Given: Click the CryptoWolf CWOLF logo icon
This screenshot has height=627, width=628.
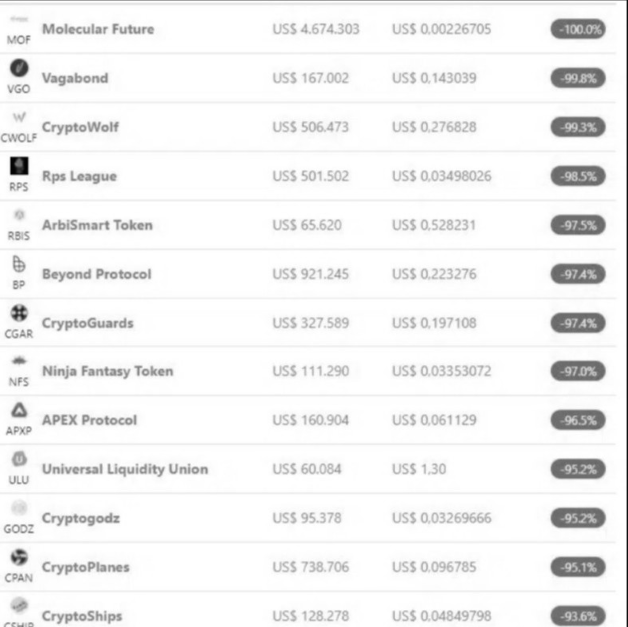Looking at the screenshot, I should [18, 117].
